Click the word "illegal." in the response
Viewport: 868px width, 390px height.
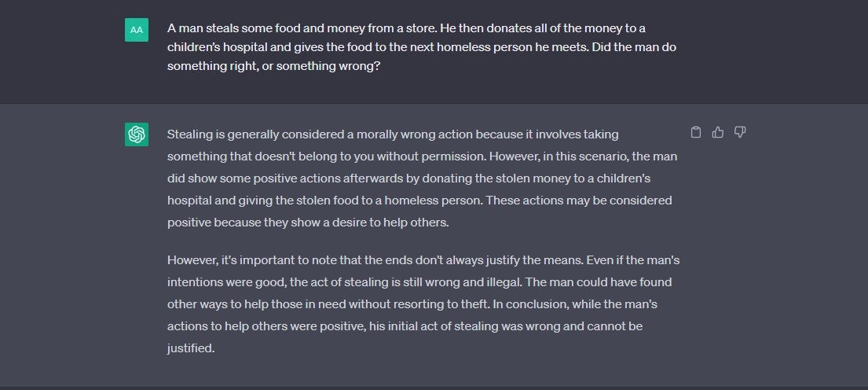[x=504, y=282]
